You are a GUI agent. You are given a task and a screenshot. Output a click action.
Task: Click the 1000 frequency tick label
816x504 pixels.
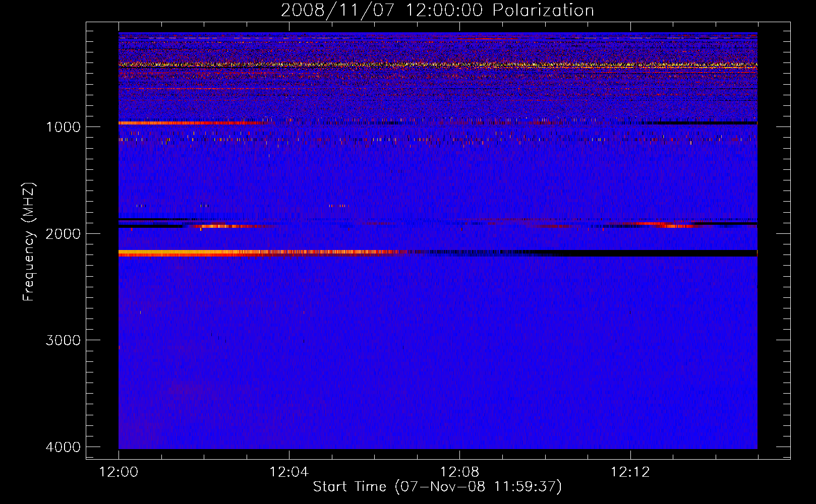click(x=63, y=127)
